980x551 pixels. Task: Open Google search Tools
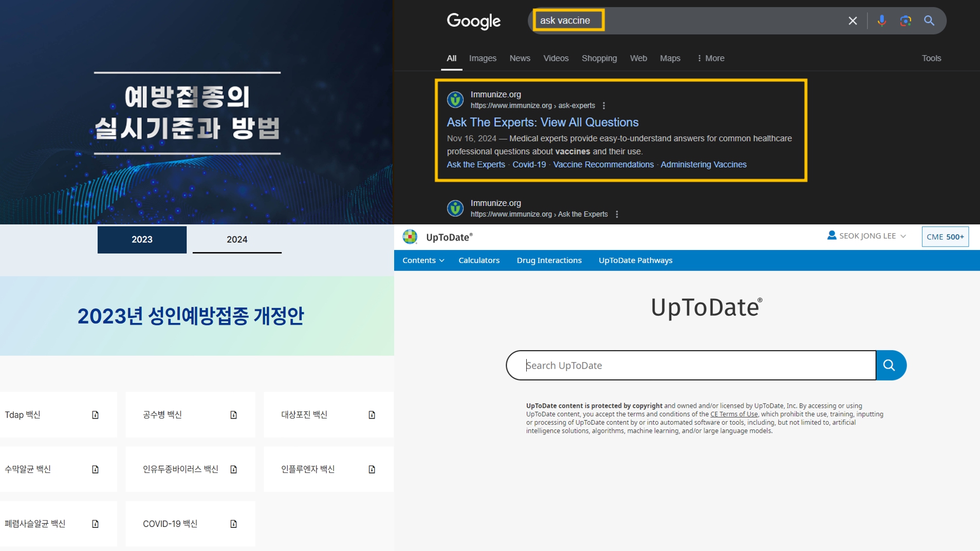(931, 58)
